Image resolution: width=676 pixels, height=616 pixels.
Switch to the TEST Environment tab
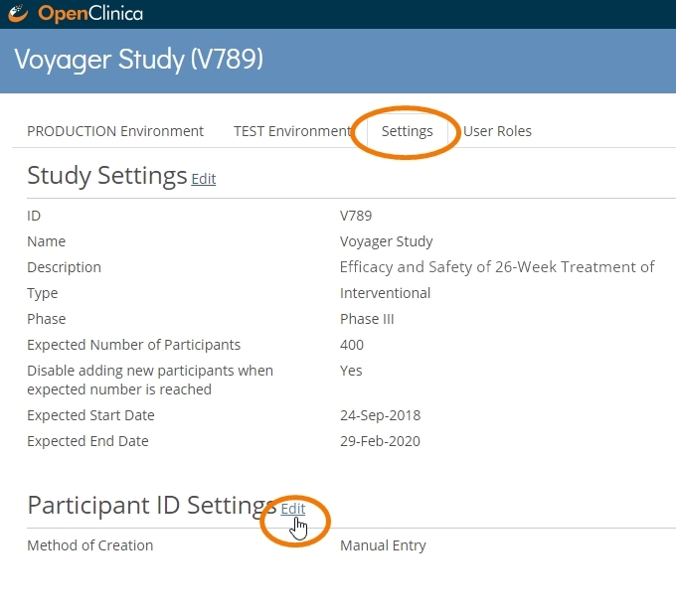pos(292,131)
